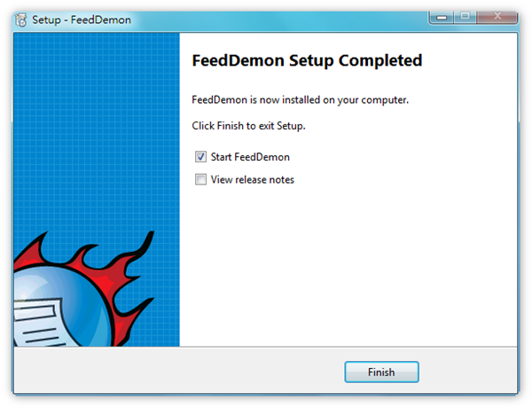Click the blue grid sidebar panel
This screenshot has height=408, width=532.
point(97,129)
